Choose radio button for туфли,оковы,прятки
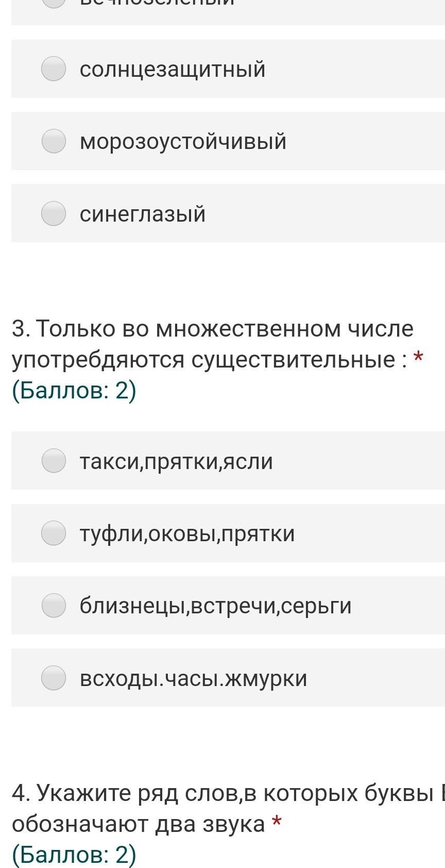The image size is (445, 868). click(x=54, y=533)
